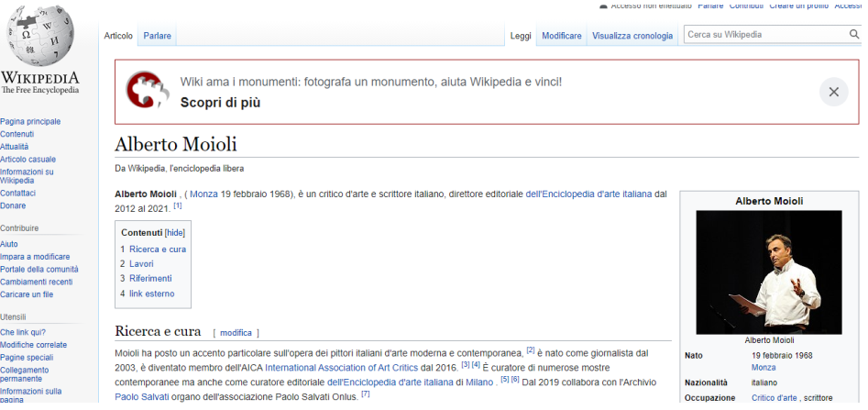Image resolution: width=868 pixels, height=410 pixels.
Task: Open Donare in sidebar
Action: [x=13, y=205]
